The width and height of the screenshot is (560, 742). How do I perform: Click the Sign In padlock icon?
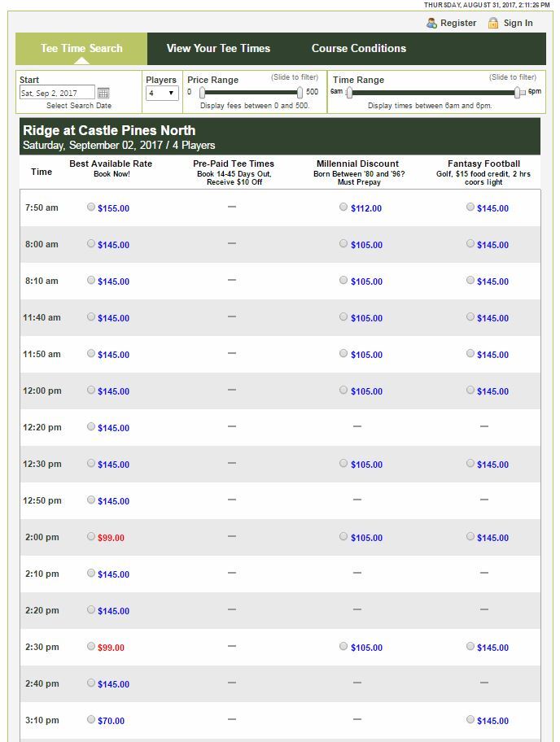(492, 23)
